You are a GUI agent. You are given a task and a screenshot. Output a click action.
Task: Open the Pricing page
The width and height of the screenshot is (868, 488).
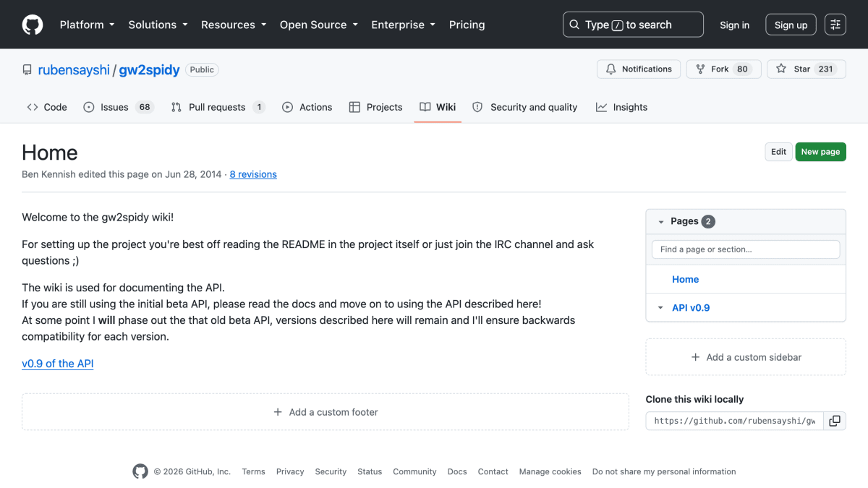click(x=467, y=25)
